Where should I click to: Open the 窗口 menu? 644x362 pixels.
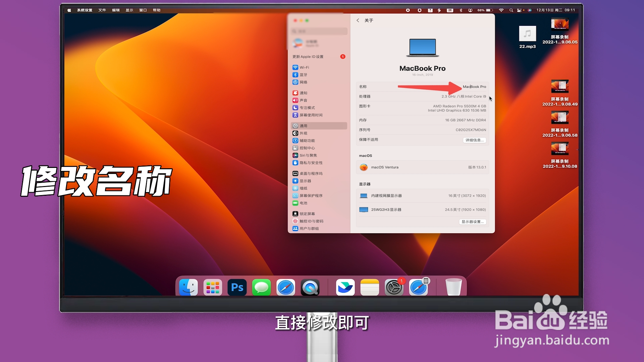(143, 10)
